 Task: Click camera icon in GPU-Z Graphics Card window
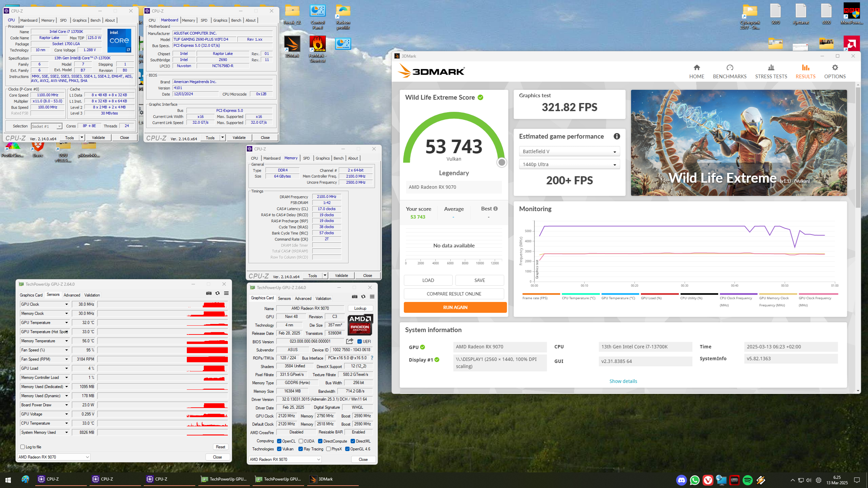(355, 297)
